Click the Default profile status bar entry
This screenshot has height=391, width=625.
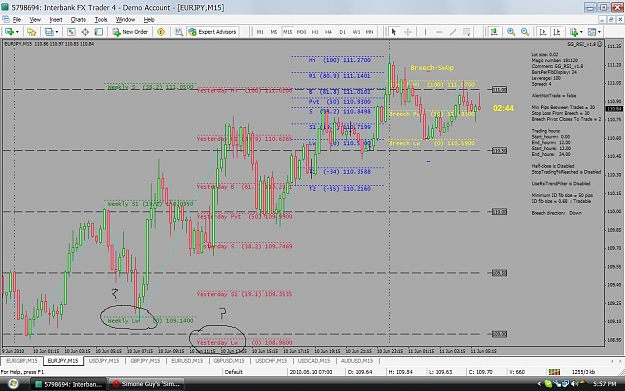coord(234,372)
